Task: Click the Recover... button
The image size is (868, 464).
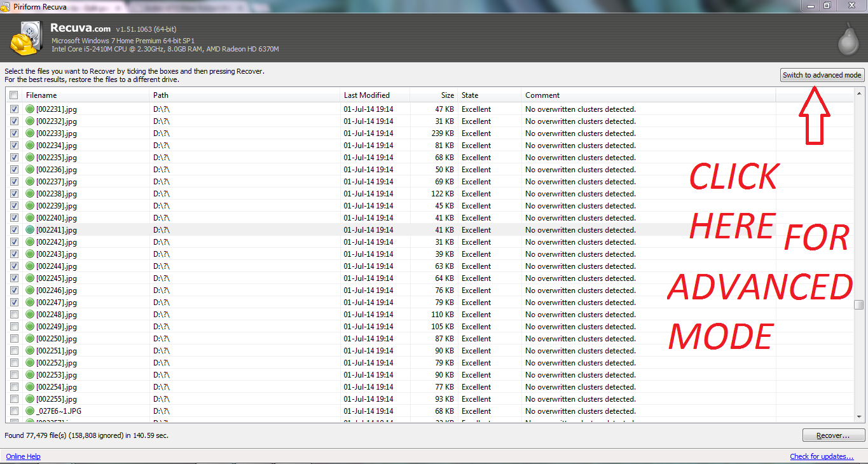Action: tap(834, 435)
